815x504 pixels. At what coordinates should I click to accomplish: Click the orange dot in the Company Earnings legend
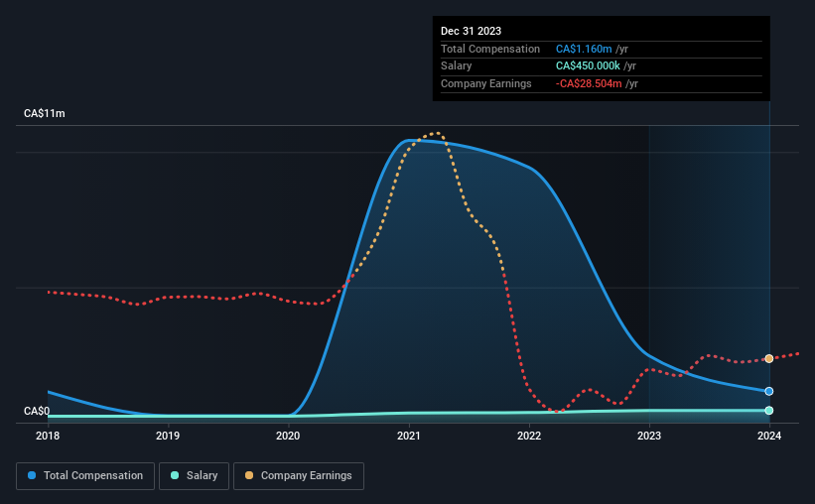[x=249, y=475]
